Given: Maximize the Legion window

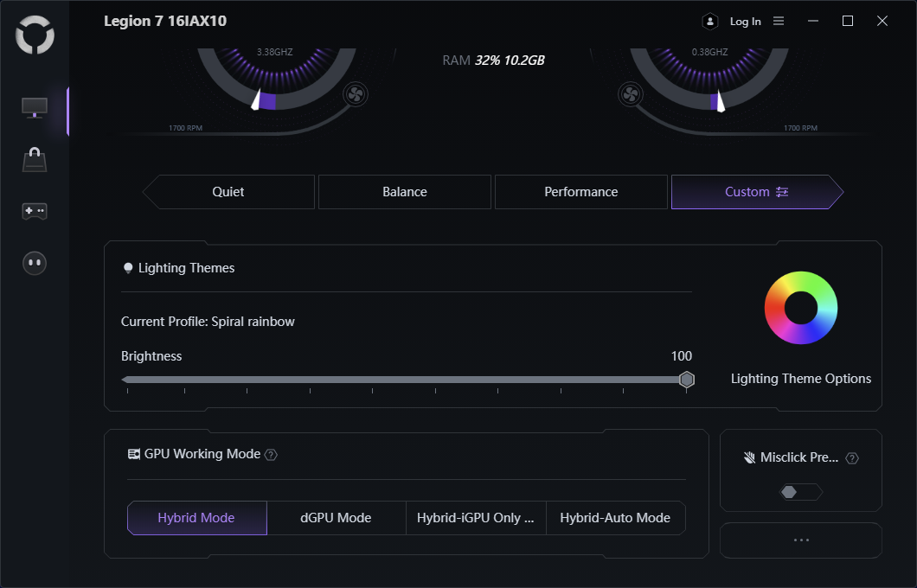Looking at the screenshot, I should (x=848, y=21).
